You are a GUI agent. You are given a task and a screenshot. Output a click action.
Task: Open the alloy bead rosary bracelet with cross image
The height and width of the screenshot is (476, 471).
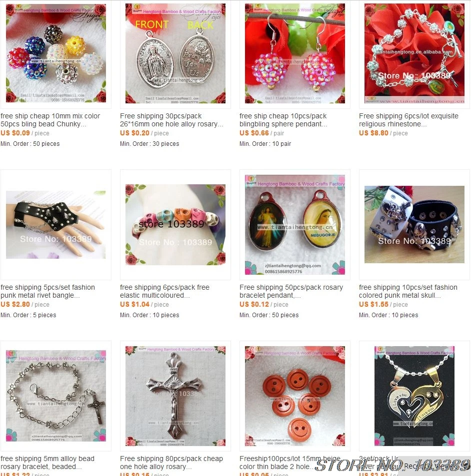pyautogui.click(x=56, y=396)
